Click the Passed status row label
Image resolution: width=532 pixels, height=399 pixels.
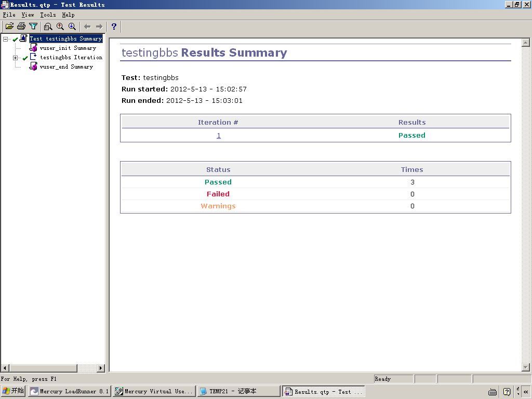(218, 182)
